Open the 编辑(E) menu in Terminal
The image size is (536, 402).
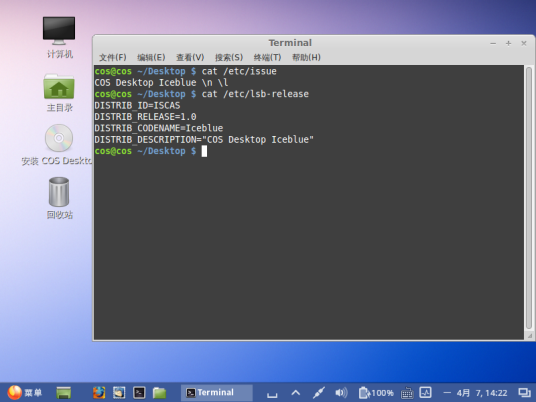pyautogui.click(x=151, y=57)
